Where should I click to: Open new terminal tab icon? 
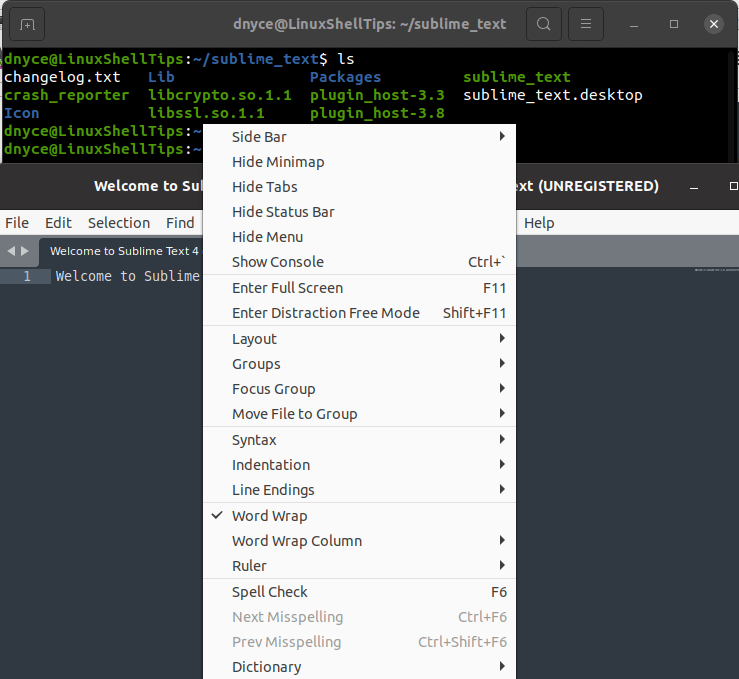(x=27, y=24)
